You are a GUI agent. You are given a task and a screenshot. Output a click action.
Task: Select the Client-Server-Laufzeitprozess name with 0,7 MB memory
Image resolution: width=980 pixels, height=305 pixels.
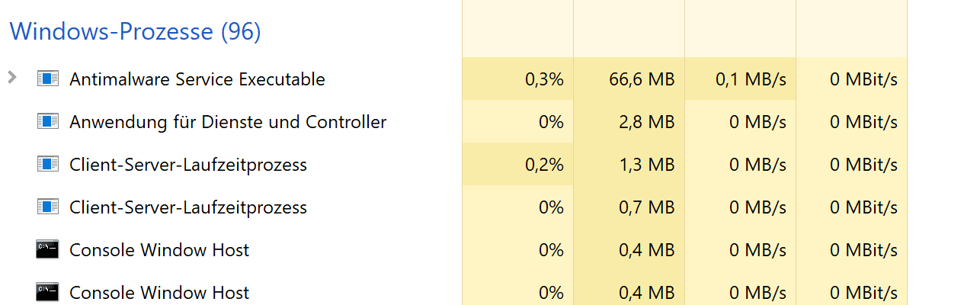pos(187,207)
